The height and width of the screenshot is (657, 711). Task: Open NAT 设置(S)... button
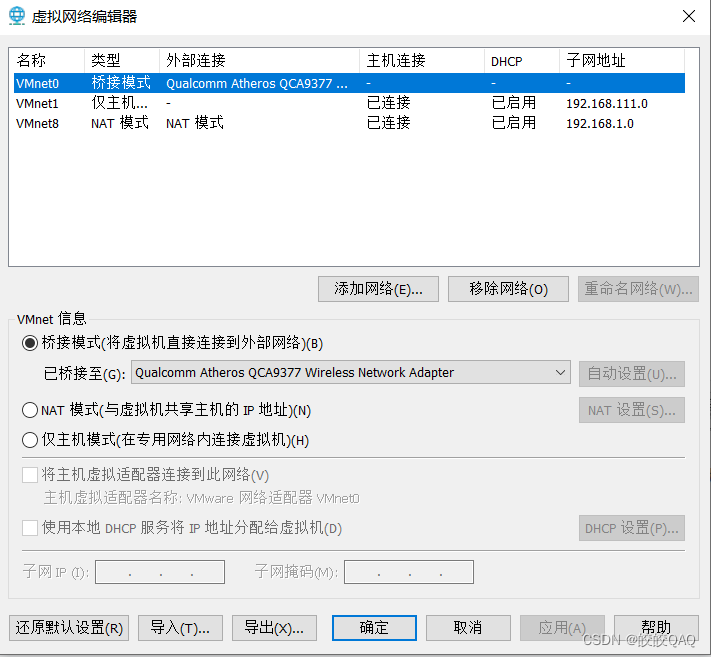pos(632,410)
